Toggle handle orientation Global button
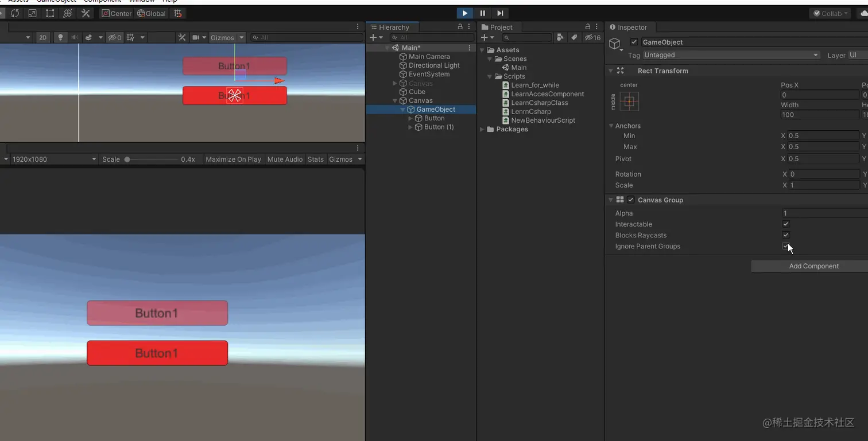868x441 pixels. point(152,13)
